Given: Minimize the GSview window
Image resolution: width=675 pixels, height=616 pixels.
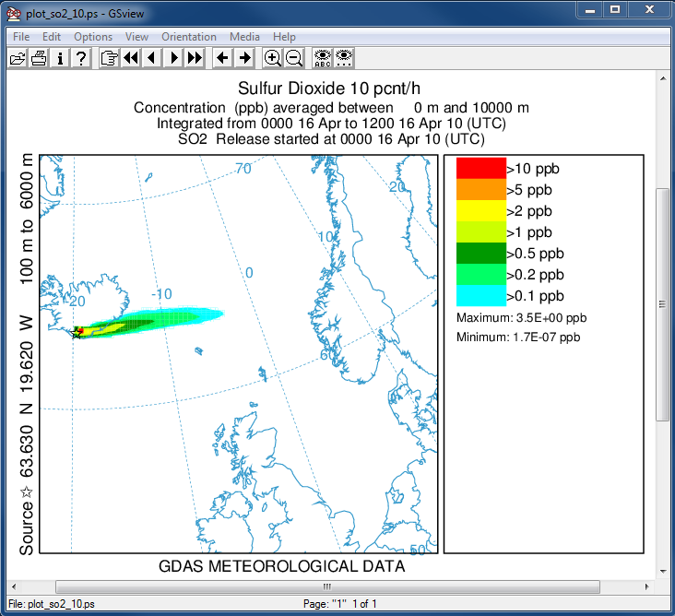Looking at the screenshot, I should 590,9.
